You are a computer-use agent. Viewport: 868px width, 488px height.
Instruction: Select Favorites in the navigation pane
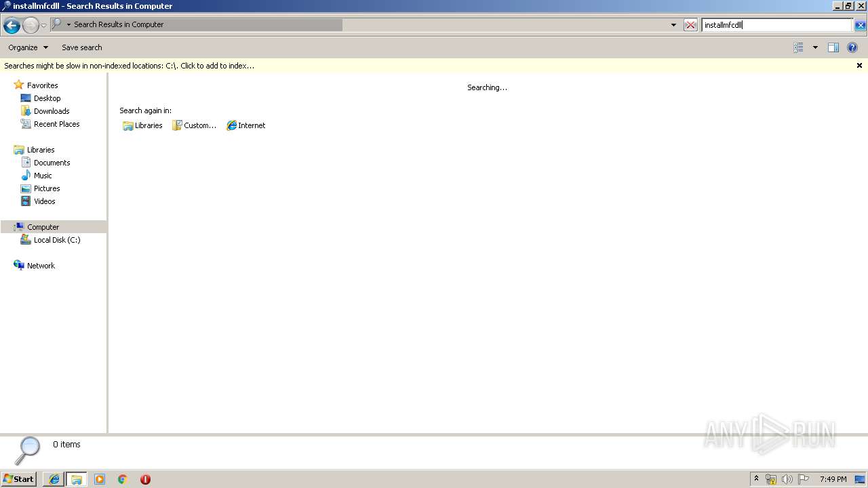[42, 85]
